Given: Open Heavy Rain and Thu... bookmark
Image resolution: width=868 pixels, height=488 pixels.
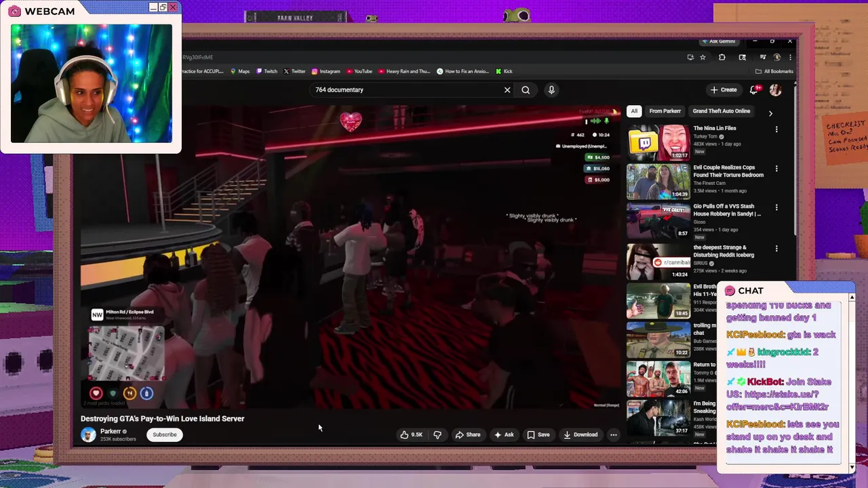Looking at the screenshot, I should pyautogui.click(x=404, y=71).
